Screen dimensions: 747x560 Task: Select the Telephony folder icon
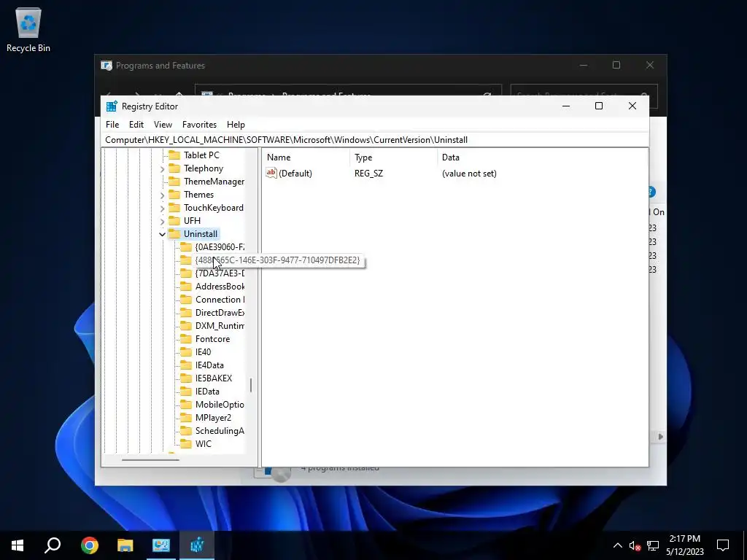pos(175,168)
